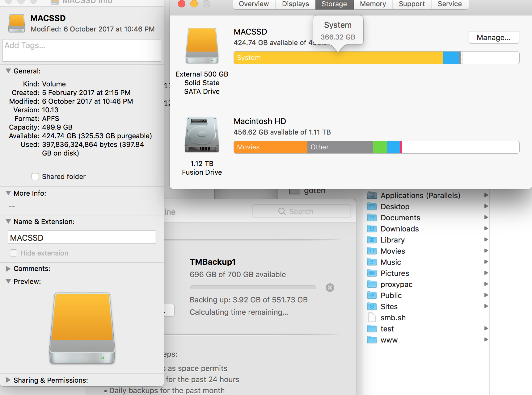Click the Search field in Time Machine window
Screen dimensions: 532x395
coord(302,211)
